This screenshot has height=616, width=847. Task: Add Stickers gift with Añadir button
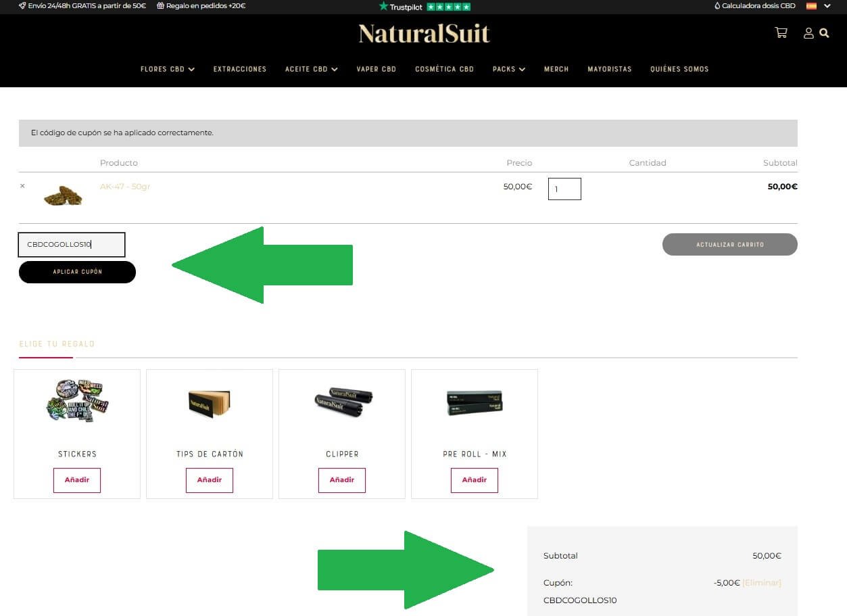[x=77, y=480]
